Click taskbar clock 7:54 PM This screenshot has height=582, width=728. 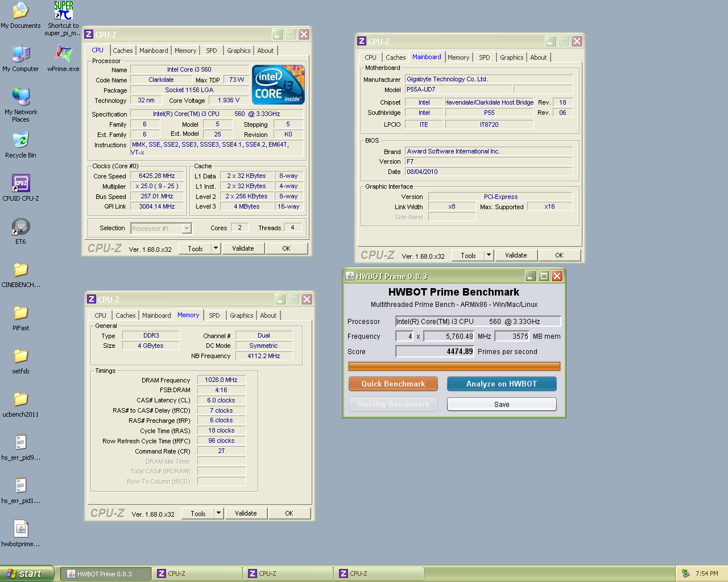pos(706,573)
